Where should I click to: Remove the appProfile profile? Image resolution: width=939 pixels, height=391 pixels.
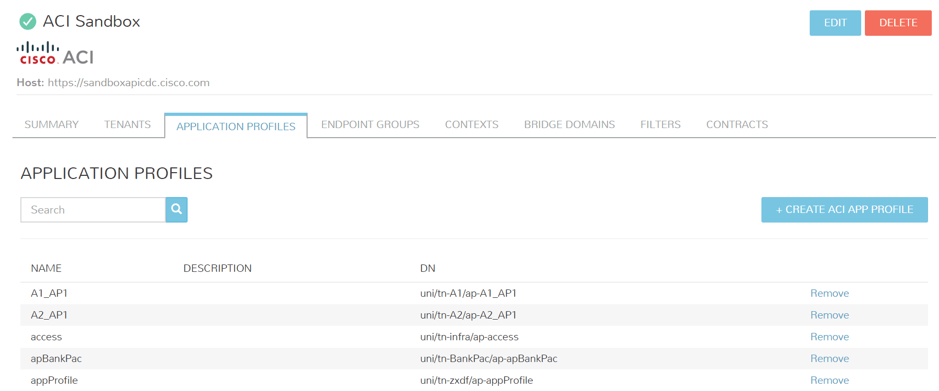coord(829,380)
